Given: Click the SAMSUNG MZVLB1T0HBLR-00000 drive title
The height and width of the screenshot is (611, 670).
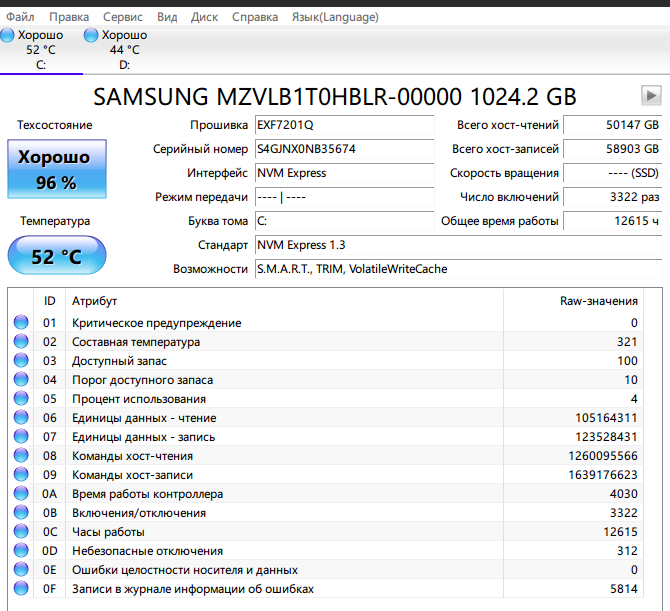Looking at the screenshot, I should click(335, 97).
